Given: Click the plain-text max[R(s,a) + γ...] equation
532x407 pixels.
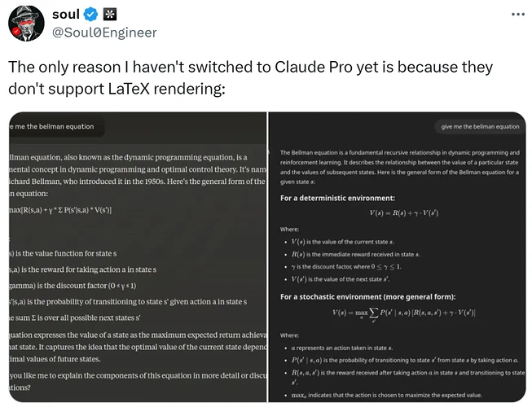Looking at the screenshot, I should click(x=60, y=211).
